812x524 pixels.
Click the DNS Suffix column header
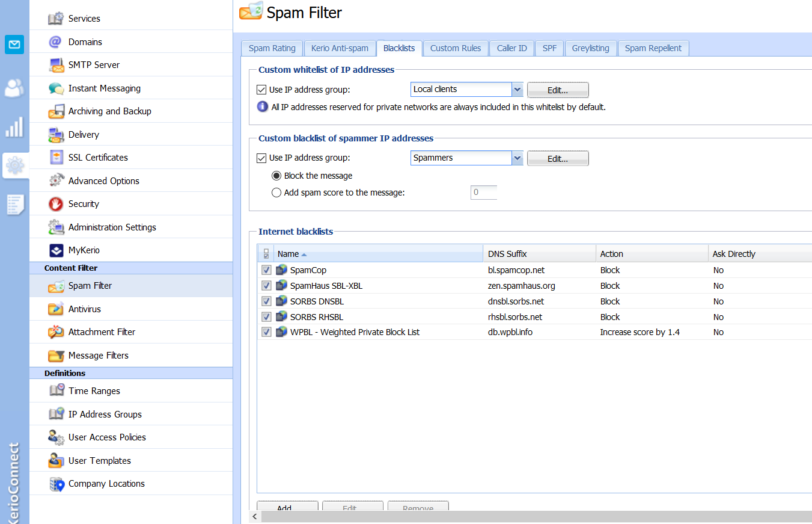click(x=539, y=254)
